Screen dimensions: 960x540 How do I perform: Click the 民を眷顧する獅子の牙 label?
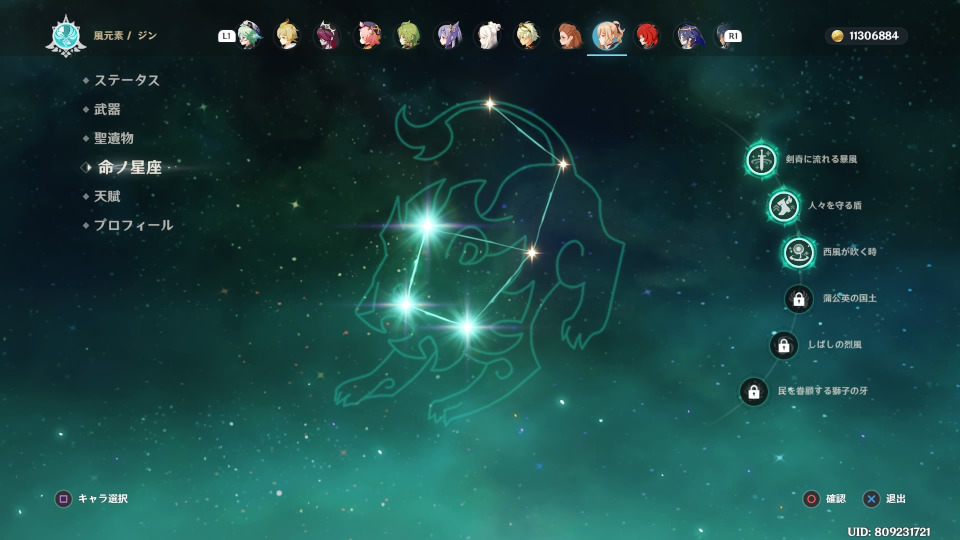tap(822, 391)
